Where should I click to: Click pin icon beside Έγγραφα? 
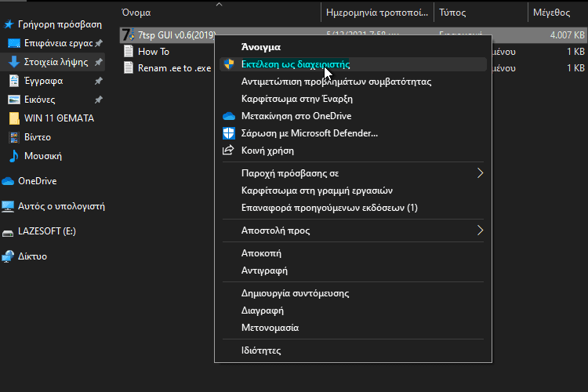[99, 81]
